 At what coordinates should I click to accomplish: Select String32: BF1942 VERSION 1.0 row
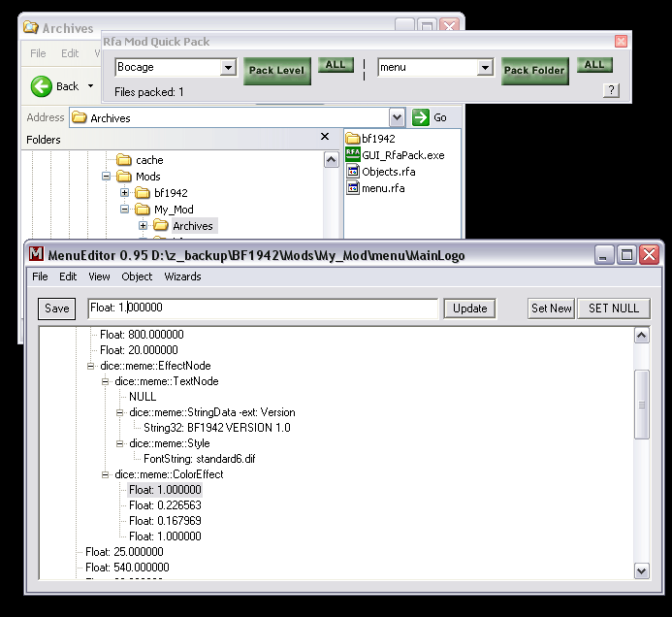tap(217, 428)
